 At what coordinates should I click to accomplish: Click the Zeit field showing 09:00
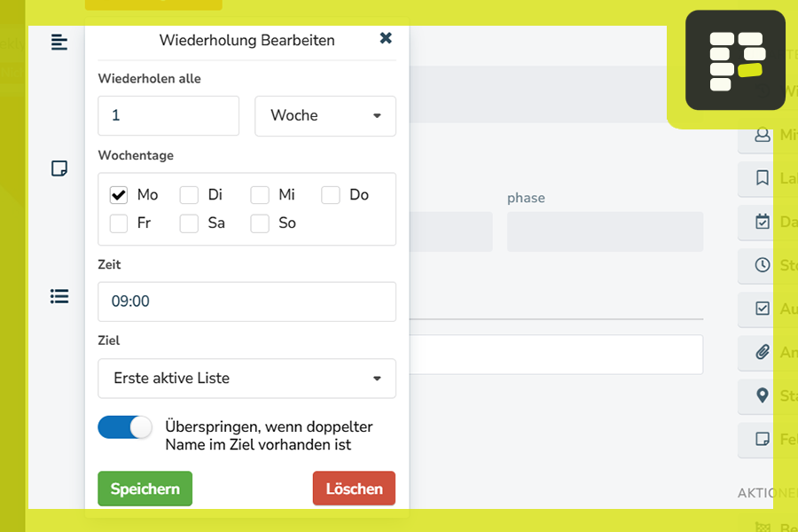coord(246,301)
